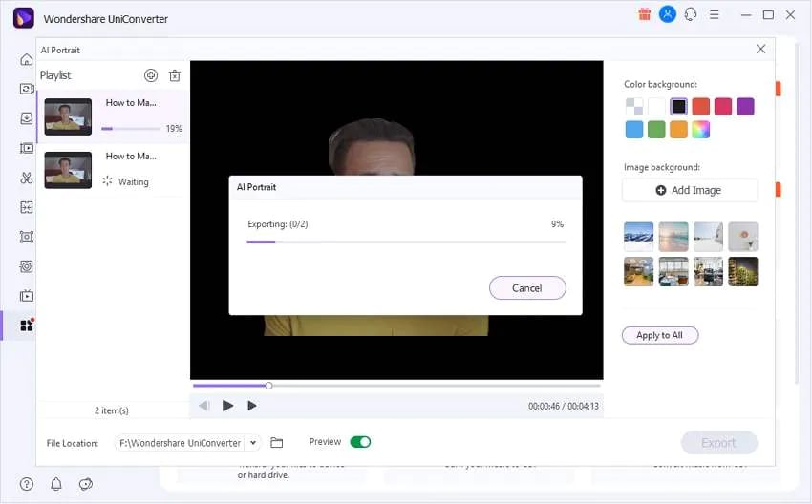The image size is (812, 504).
Task: Select the scissors Video Editor sidebar icon
Action: coord(27,178)
